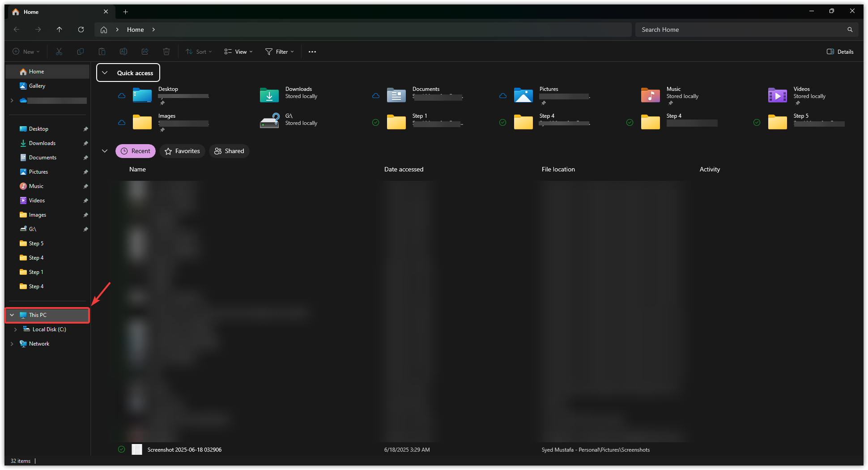This screenshot has height=470, width=868.
Task: Open the See more ellipsis menu
Action: 312,52
